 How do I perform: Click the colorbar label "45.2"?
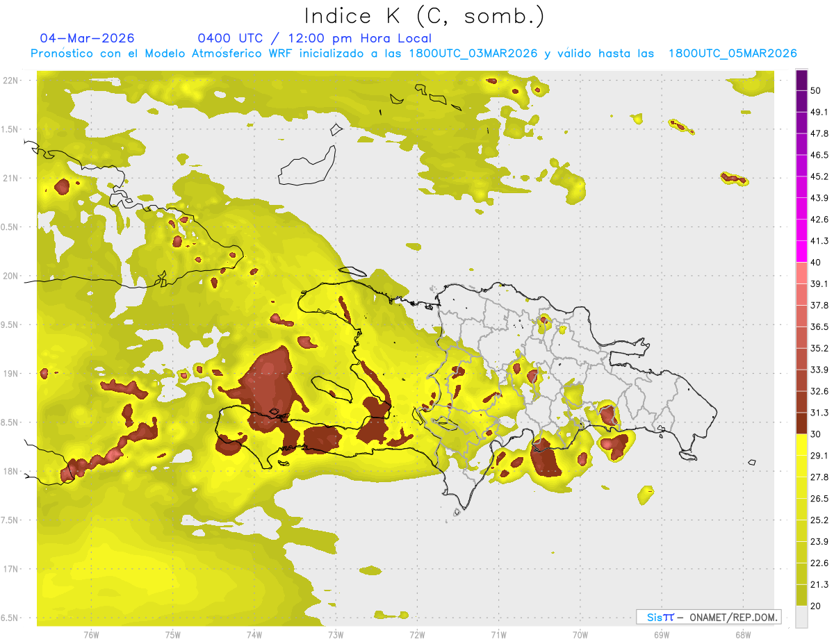819,176
